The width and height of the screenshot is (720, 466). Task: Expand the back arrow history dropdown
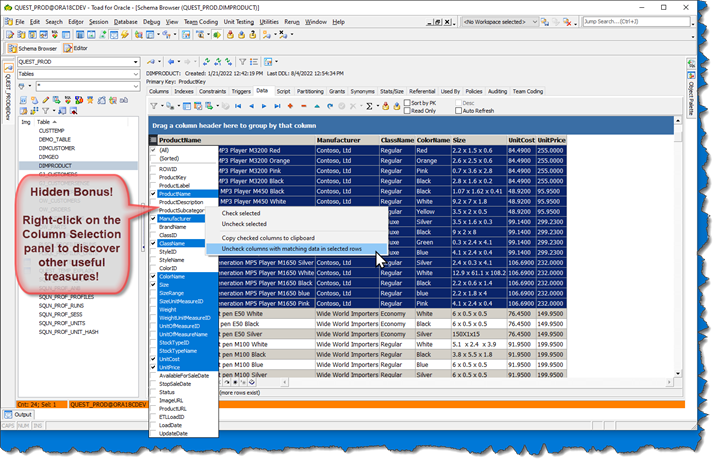(x=179, y=62)
